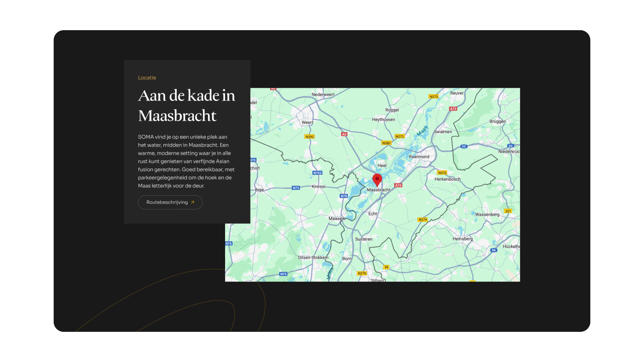Image resolution: width=644 pixels, height=362 pixels.
Task: Click the Routebeschrijving button
Action: [170, 202]
